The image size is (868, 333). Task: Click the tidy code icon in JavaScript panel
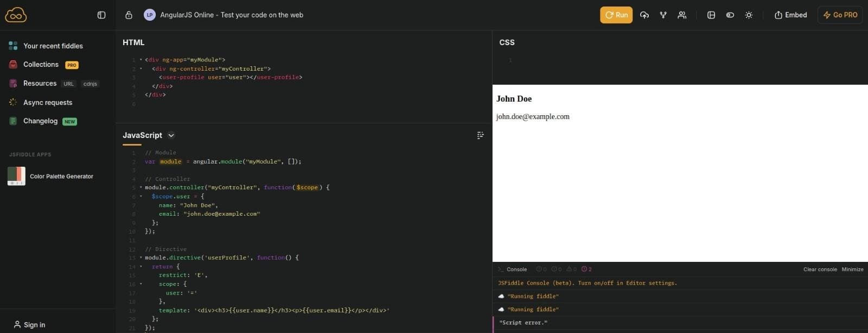(480, 135)
